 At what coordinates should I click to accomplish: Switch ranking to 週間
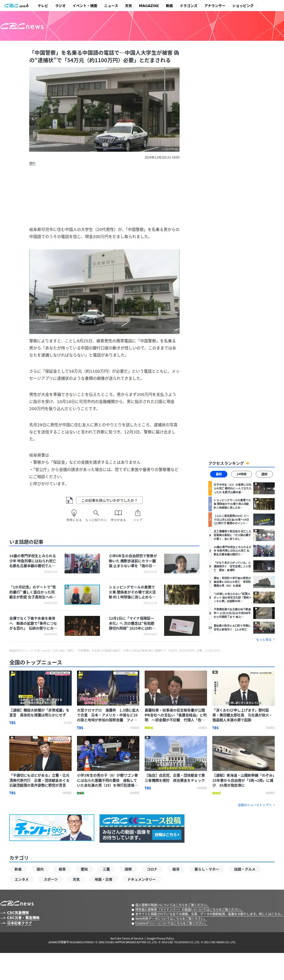pos(264,474)
